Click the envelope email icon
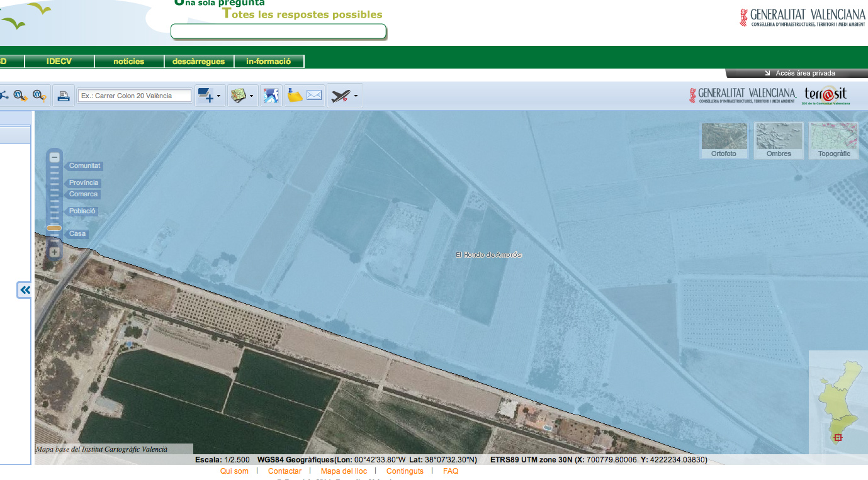Screen dimensions: 868x480 (314, 96)
